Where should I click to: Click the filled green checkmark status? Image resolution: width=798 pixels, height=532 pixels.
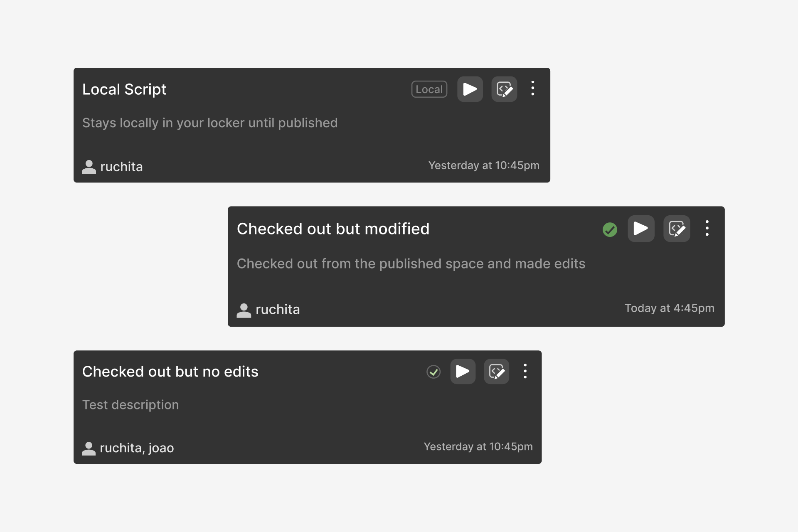pyautogui.click(x=610, y=229)
